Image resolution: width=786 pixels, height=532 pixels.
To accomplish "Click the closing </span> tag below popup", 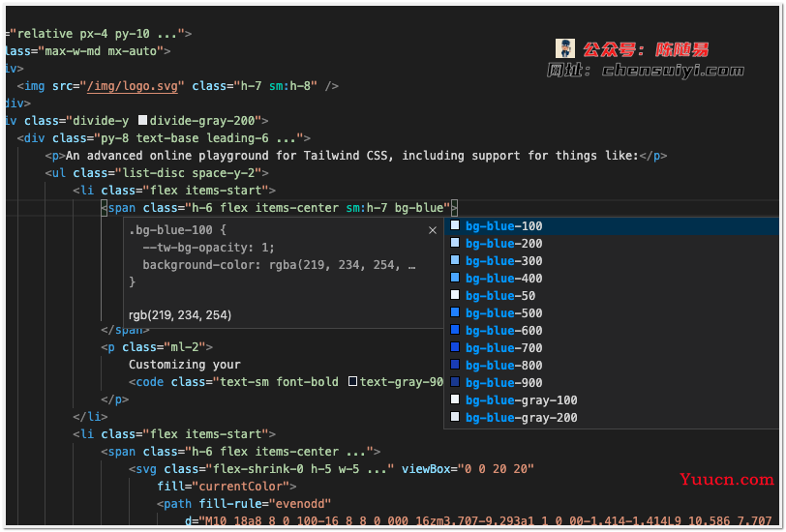I will pos(125,331).
